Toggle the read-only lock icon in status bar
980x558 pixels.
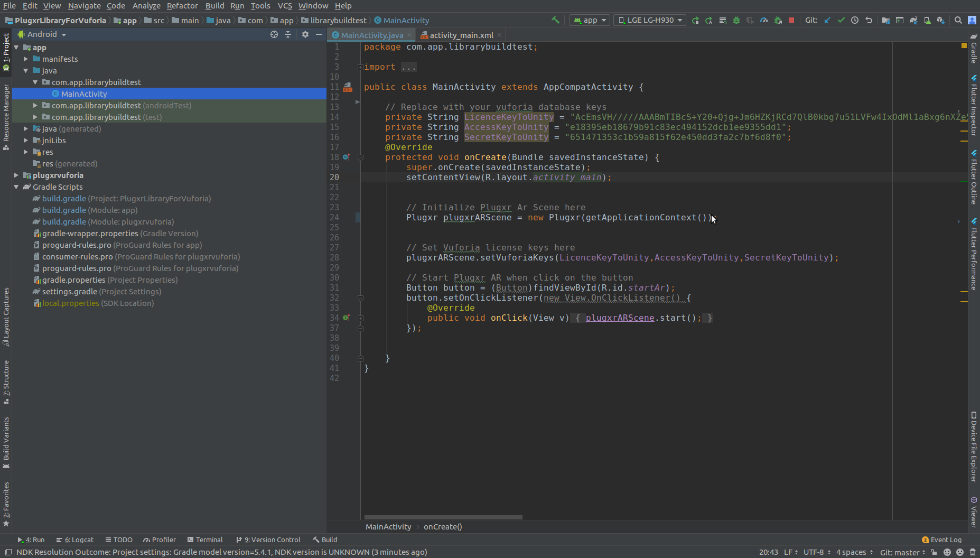[934, 552]
